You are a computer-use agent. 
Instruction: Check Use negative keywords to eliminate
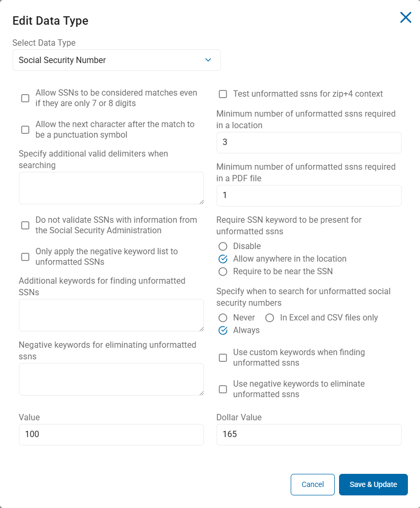tap(223, 389)
